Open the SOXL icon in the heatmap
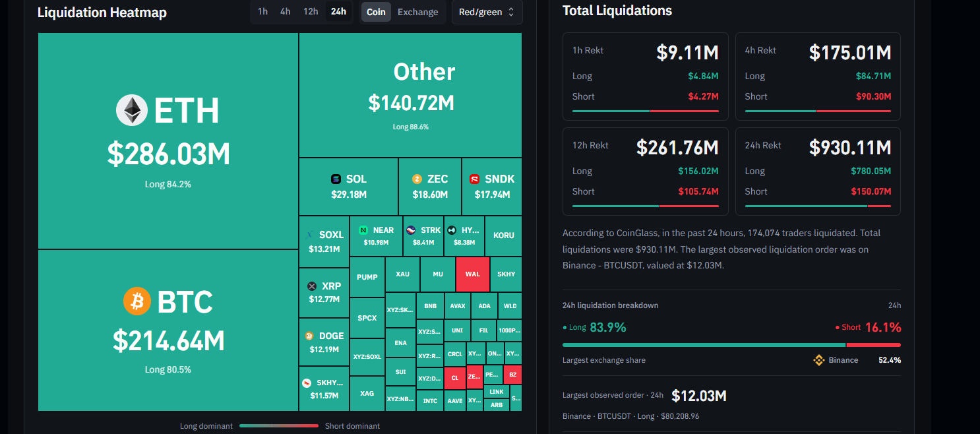Screen dimensions: 980x434 pos(311,235)
